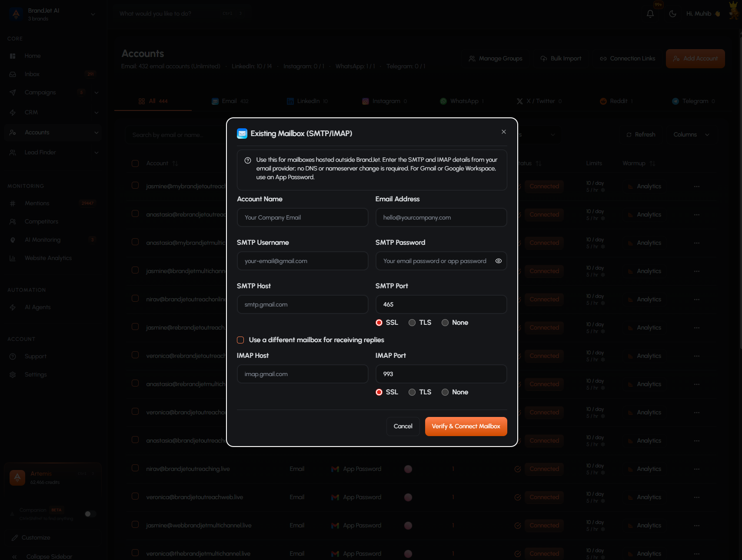
Task: Open Settings gear in sidebar
Action: (13, 375)
